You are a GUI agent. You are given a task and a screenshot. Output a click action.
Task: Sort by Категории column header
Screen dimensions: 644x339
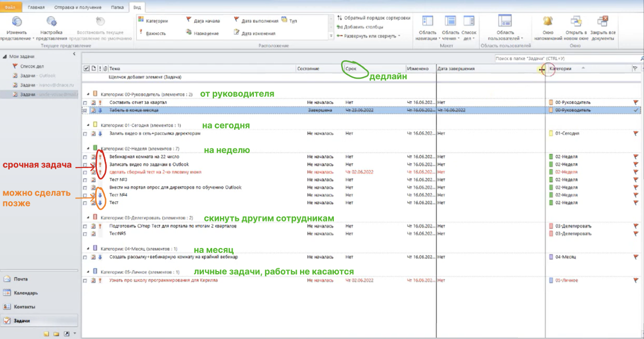588,69
